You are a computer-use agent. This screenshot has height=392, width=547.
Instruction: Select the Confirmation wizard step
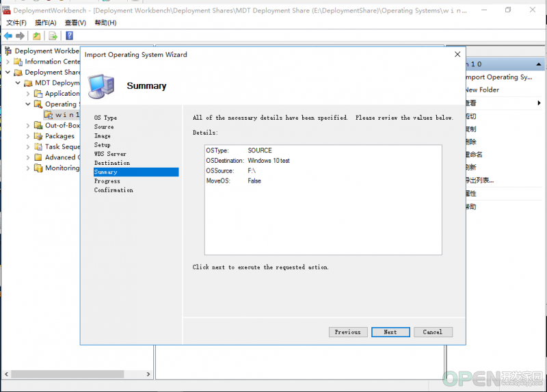114,190
